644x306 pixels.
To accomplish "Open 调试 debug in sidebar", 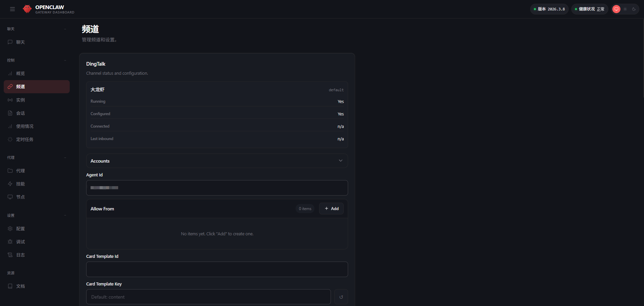I will tap(37, 242).
